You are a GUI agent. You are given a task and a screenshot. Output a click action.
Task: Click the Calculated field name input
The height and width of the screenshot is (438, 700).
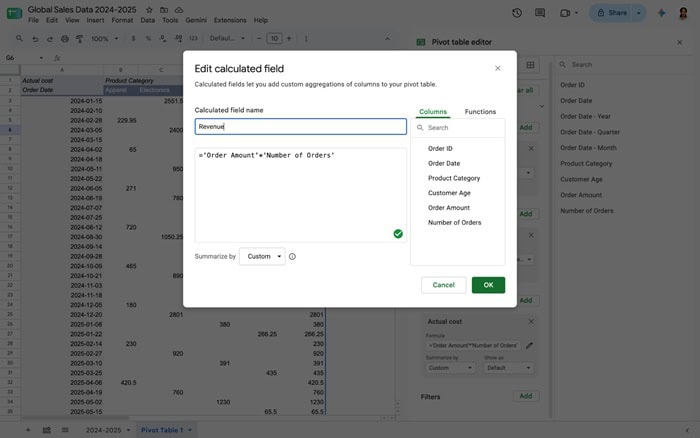[300, 126]
